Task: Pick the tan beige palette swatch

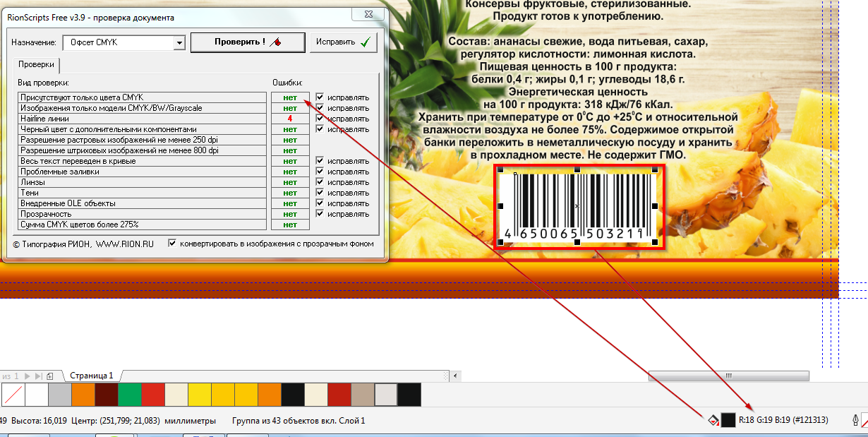Action: pos(363,395)
